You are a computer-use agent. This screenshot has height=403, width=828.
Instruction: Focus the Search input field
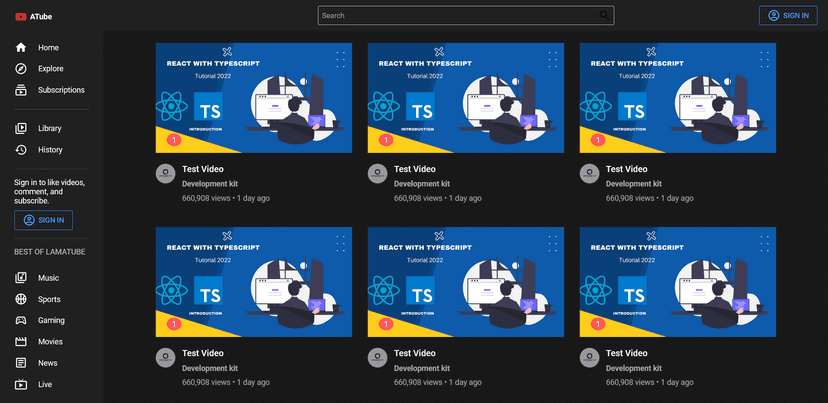coord(466,15)
